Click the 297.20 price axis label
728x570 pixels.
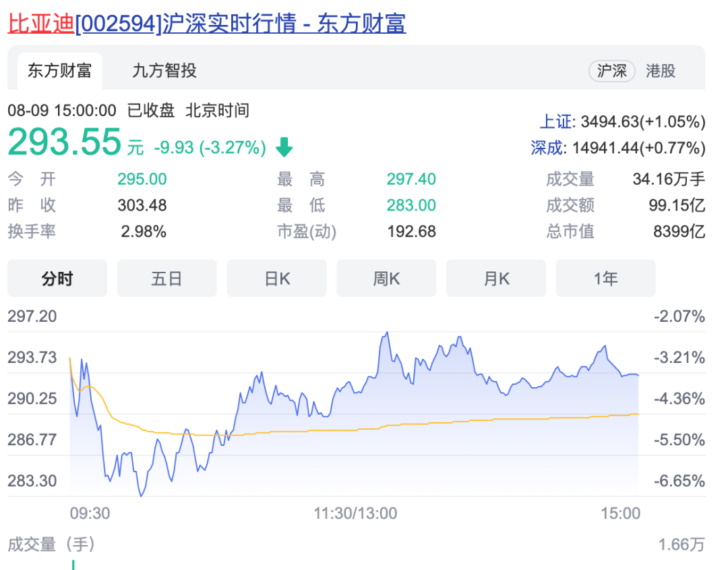[x=32, y=316]
